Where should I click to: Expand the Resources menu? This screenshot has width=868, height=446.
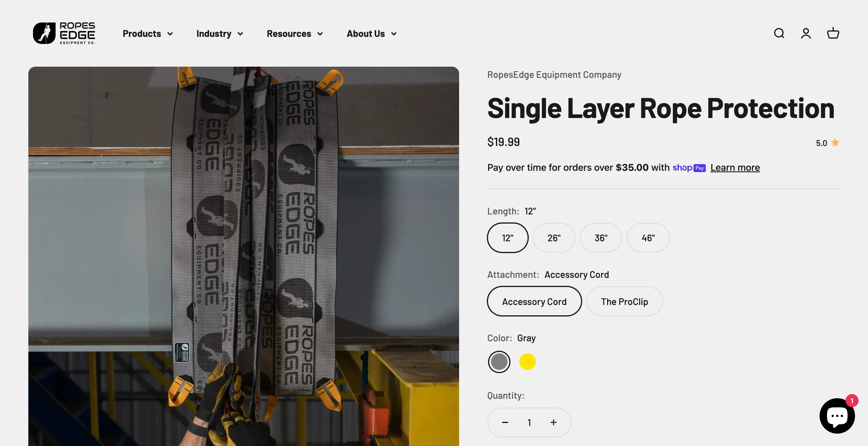[295, 34]
